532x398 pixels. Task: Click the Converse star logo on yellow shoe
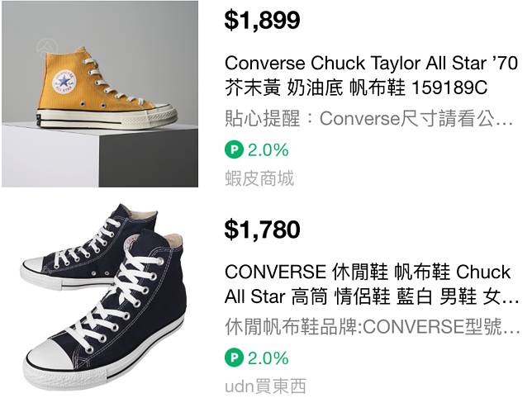point(64,82)
